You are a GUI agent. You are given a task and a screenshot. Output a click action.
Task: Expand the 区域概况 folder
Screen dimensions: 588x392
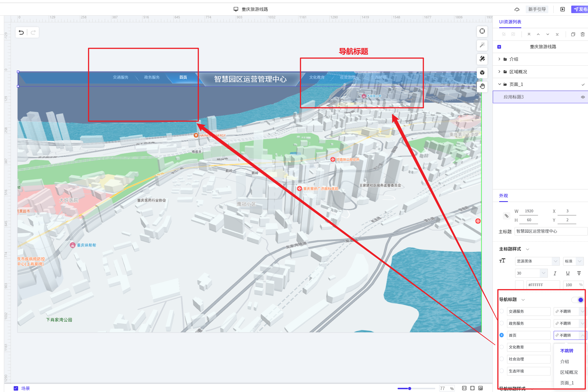tap(499, 72)
